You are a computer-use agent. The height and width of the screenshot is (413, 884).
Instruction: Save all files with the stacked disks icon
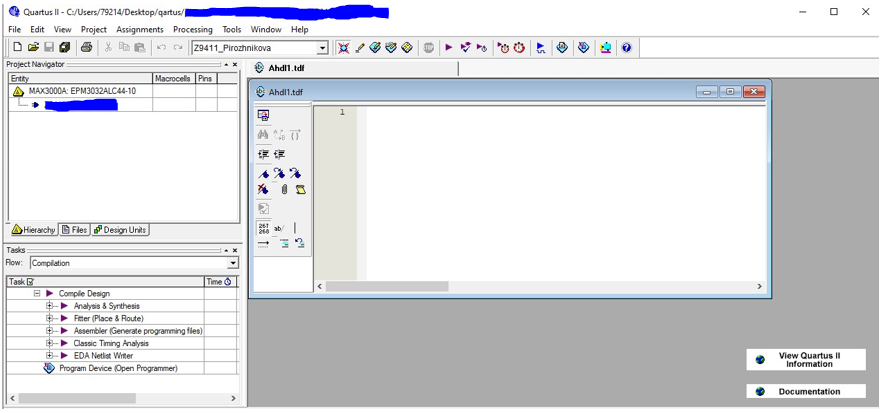point(65,48)
